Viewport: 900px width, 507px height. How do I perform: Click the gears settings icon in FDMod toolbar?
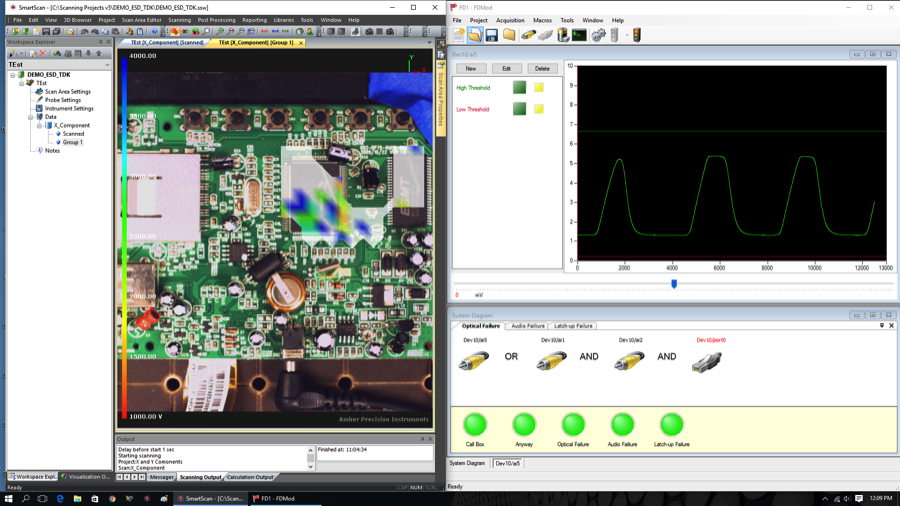click(598, 36)
